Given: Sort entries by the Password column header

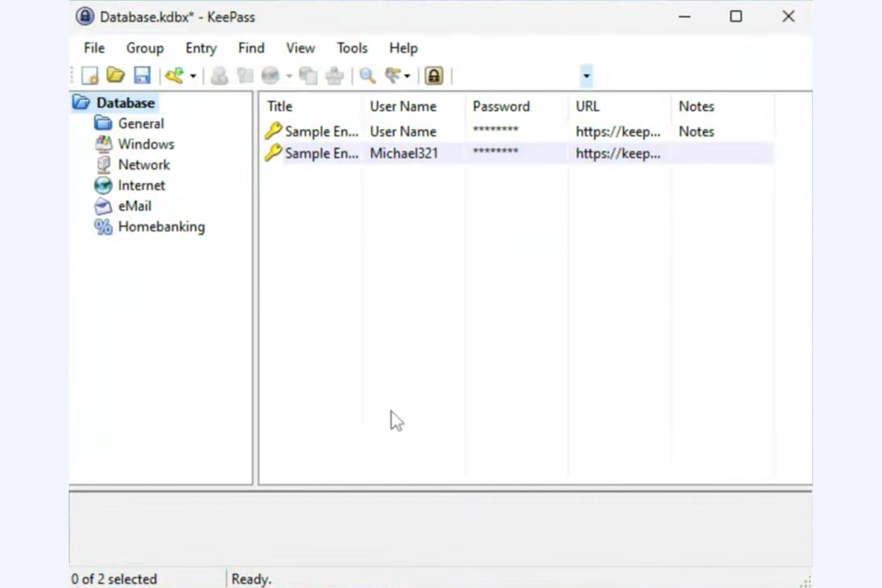Looking at the screenshot, I should click(501, 106).
